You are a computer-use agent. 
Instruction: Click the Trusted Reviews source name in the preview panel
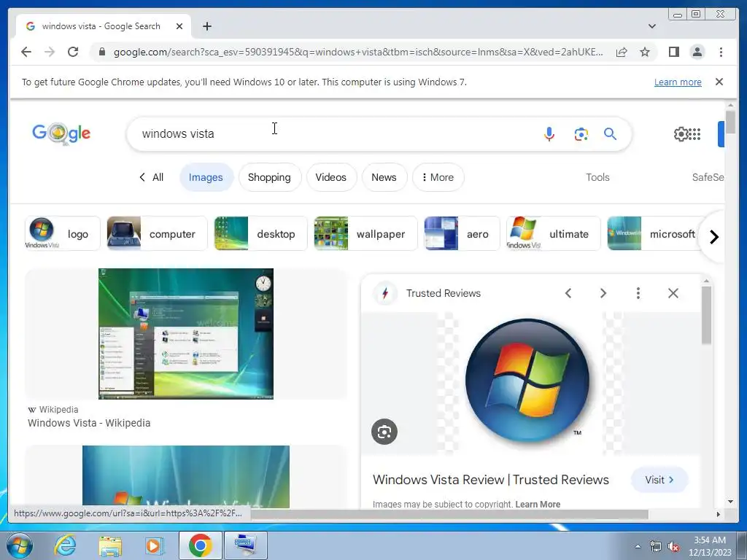click(x=443, y=293)
